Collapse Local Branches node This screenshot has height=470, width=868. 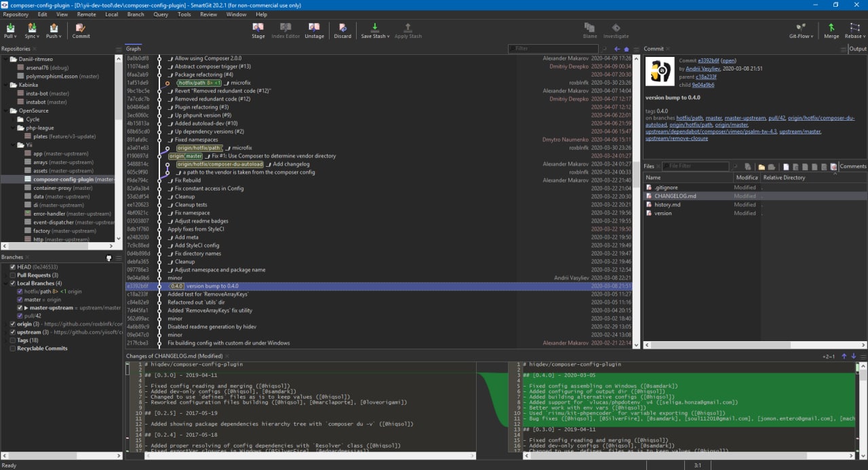[5, 283]
